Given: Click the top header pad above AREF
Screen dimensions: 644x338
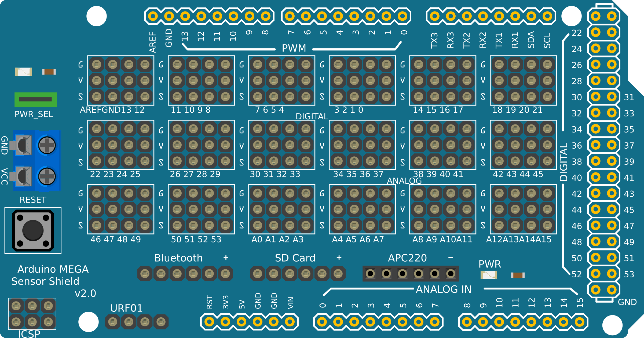Looking at the screenshot, I should pyautogui.click(x=153, y=16).
